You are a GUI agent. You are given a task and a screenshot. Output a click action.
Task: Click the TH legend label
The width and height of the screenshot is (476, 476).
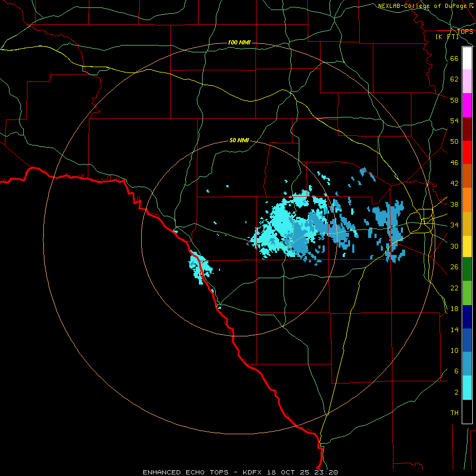pyautogui.click(x=454, y=413)
